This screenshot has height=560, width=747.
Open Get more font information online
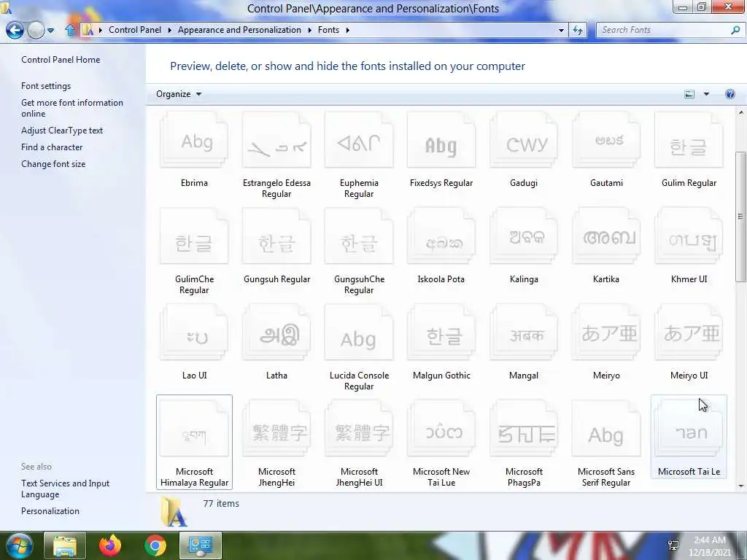72,108
